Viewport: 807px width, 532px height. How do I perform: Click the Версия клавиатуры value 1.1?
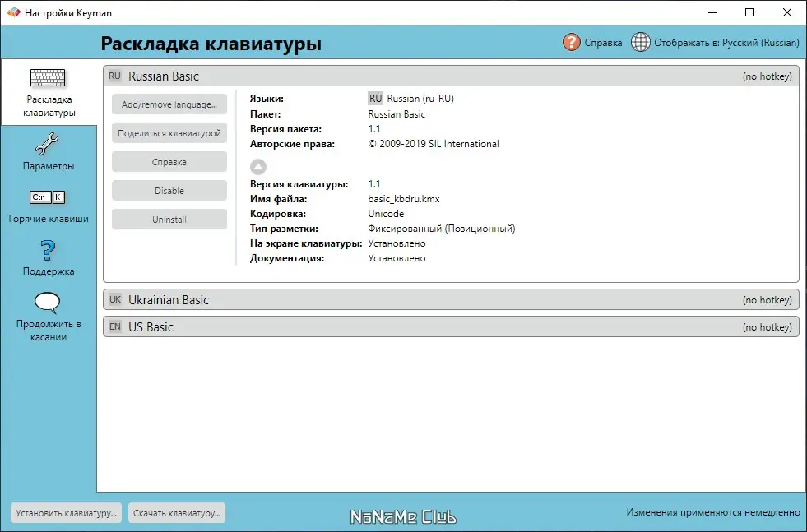[x=374, y=184]
